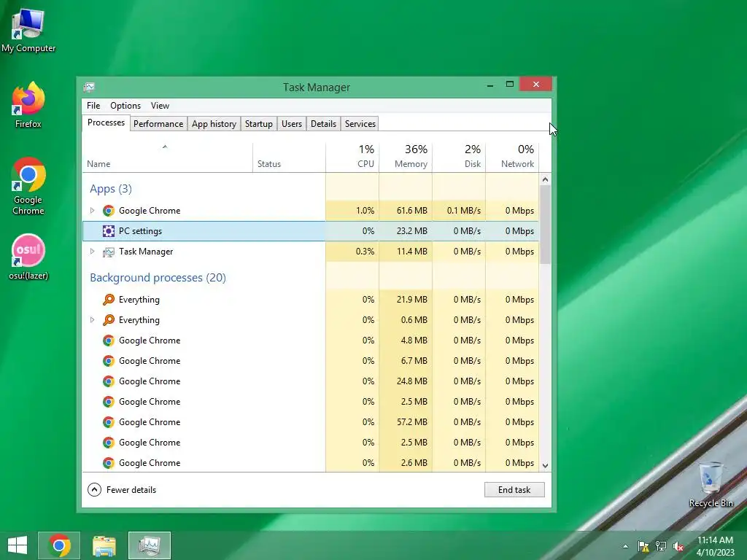Click the Everything icon with 21.9 MB

point(109,300)
